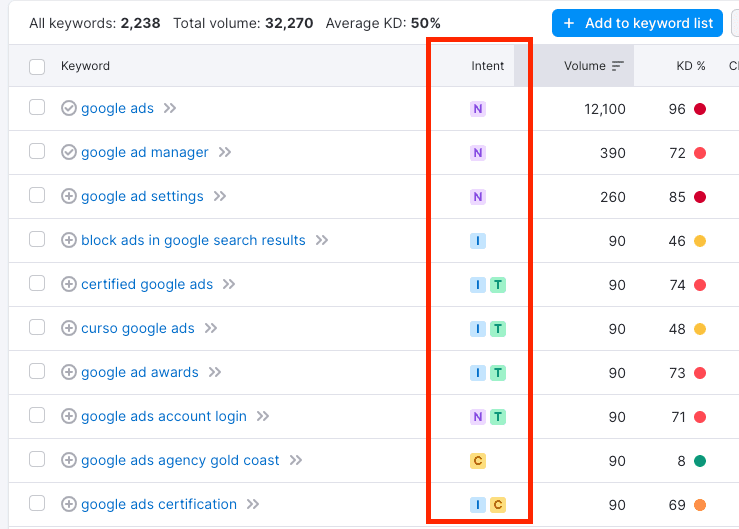This screenshot has width=739, height=529.
Task: Tick checkbox for google ad settings row
Action: click(37, 195)
